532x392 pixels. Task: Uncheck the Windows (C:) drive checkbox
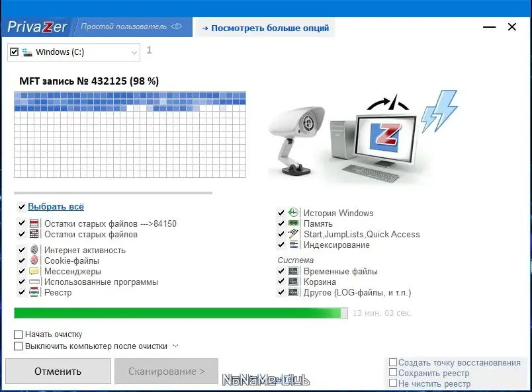[x=15, y=52]
